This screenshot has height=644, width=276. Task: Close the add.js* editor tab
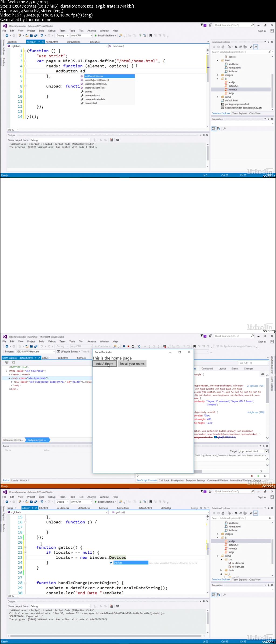(36, 508)
